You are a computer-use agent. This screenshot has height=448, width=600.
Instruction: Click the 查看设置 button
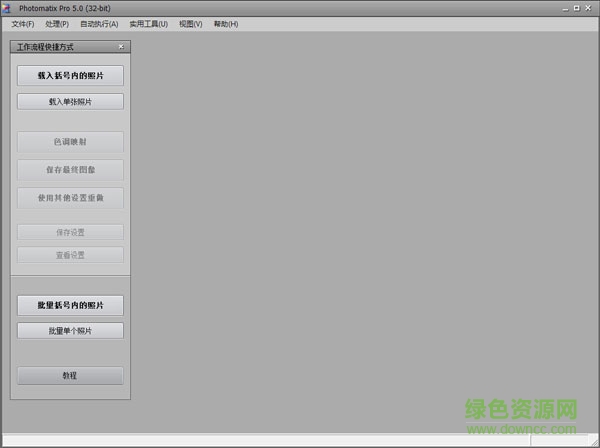click(70, 255)
